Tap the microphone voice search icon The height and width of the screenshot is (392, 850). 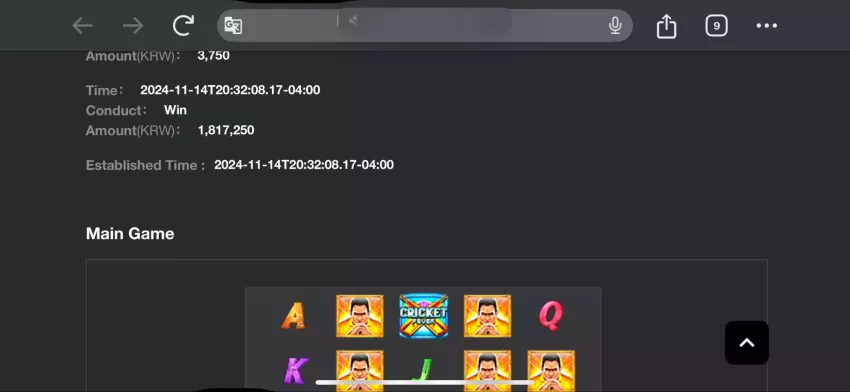pyautogui.click(x=615, y=25)
